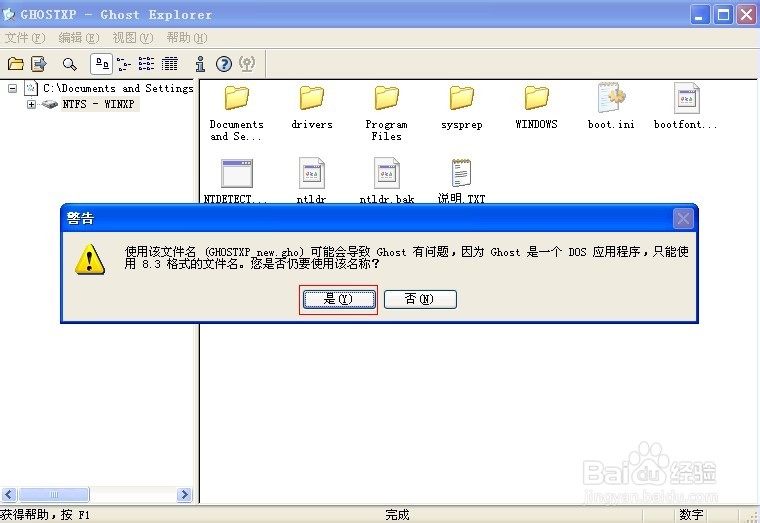Screen dimensions: 760x523
Task: Click the information (i) toolbar icon
Action: tap(200, 63)
